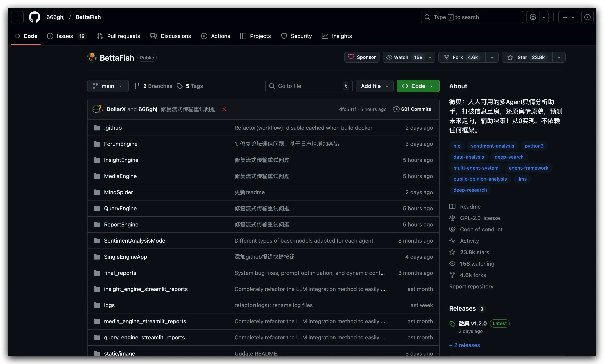The width and height of the screenshot is (604, 364).
Task: Click the Type / to search box
Action: pyautogui.click(x=472, y=17)
